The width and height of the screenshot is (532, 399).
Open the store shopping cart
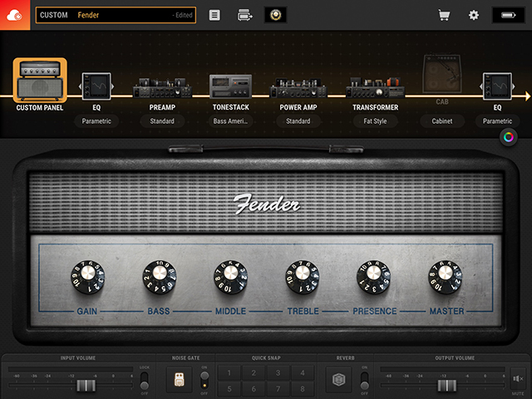(445, 15)
